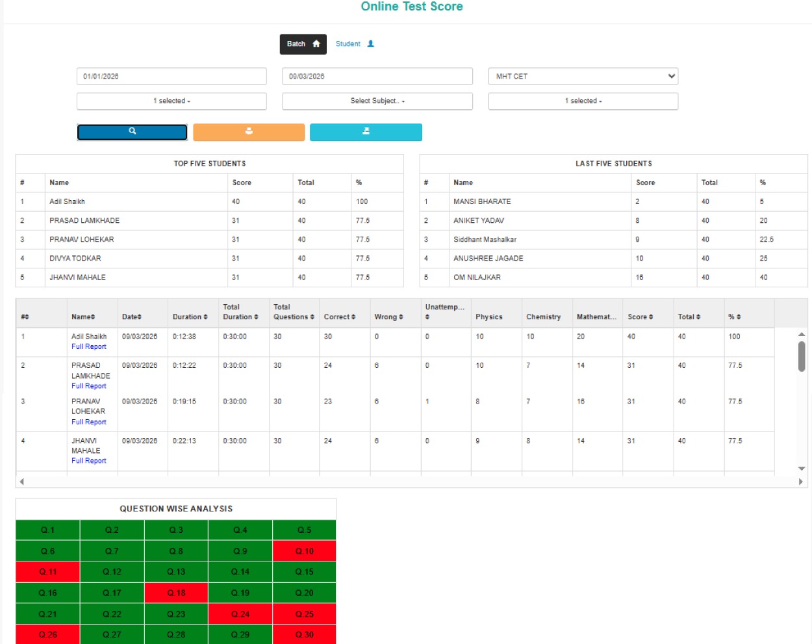The width and height of the screenshot is (812, 644).
Task: Sort table by the Duration column
Action: [x=190, y=317]
